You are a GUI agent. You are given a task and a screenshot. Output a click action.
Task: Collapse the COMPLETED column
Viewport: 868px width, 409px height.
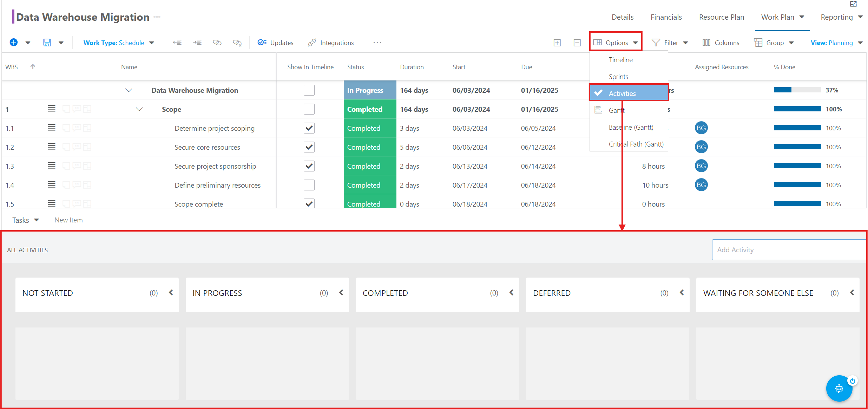click(x=512, y=292)
